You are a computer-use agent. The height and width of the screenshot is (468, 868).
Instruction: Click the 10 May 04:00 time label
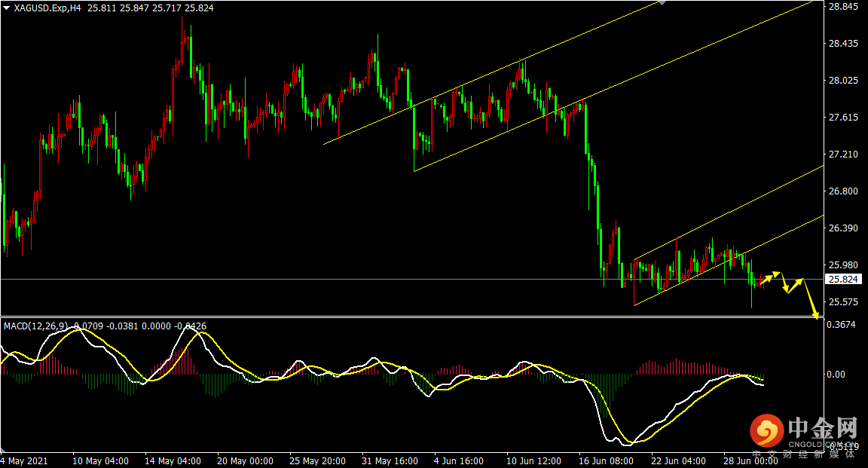pos(101,460)
